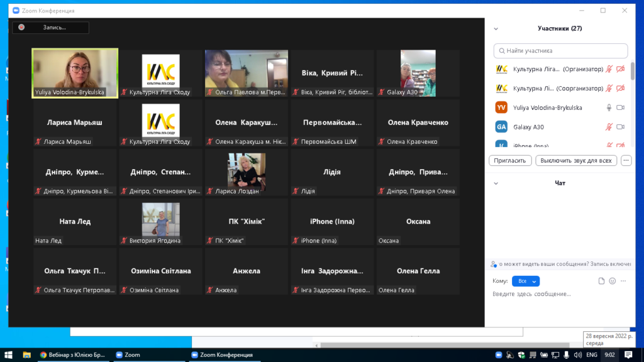Click the Пригласить button

[x=510, y=160]
